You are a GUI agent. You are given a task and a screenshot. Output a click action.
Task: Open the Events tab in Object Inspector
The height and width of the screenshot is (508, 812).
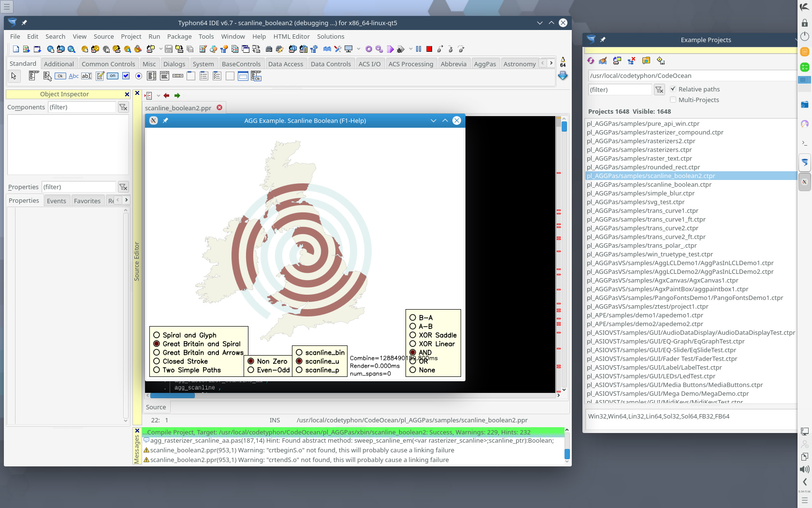[57, 201]
